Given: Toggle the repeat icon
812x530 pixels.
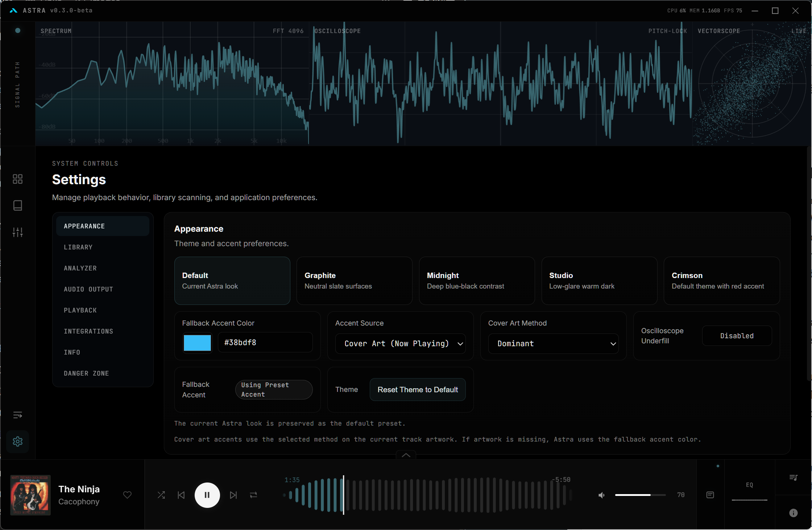Looking at the screenshot, I should [253, 495].
